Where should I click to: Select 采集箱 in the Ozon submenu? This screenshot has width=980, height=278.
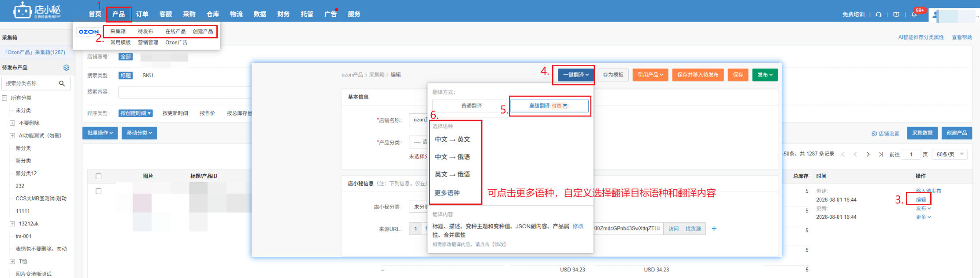(x=118, y=31)
